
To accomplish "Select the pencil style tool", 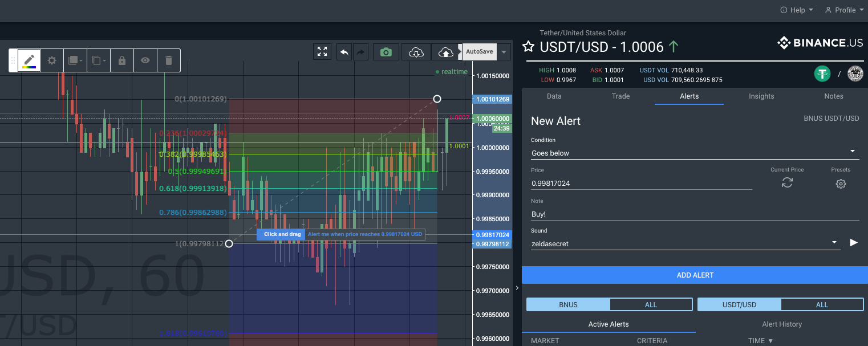I will pyautogui.click(x=29, y=60).
